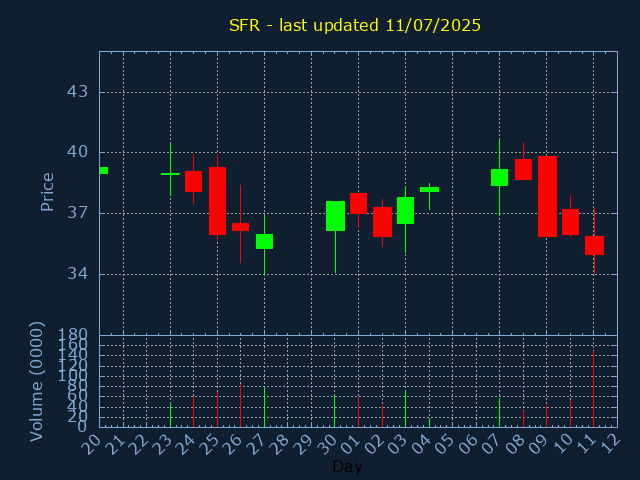Click the Day axis title
The height and width of the screenshot is (480, 640).
click(x=347, y=466)
